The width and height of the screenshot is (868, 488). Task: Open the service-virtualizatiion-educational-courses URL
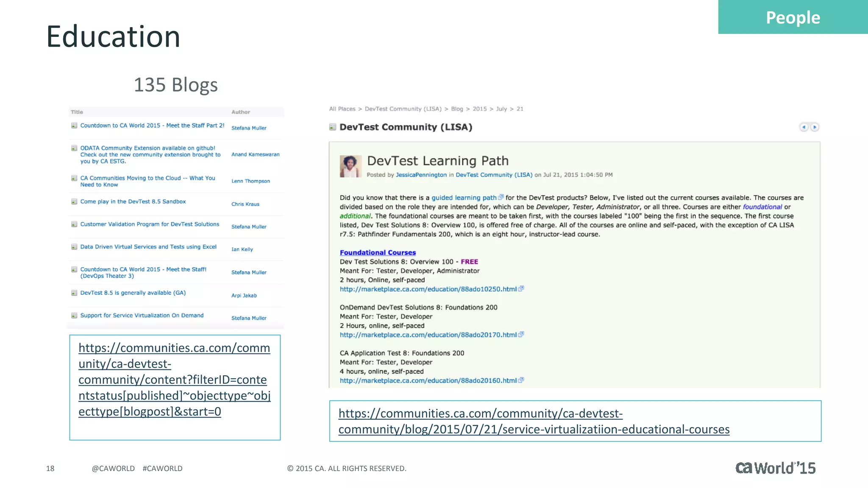click(x=534, y=421)
